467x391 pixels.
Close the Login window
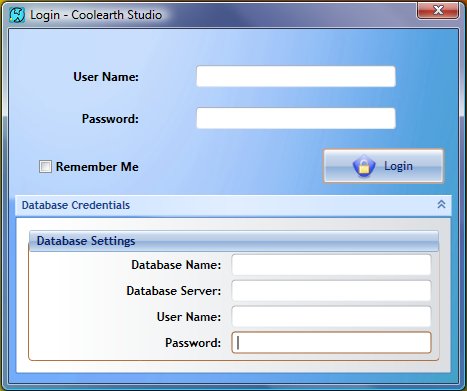point(438,10)
